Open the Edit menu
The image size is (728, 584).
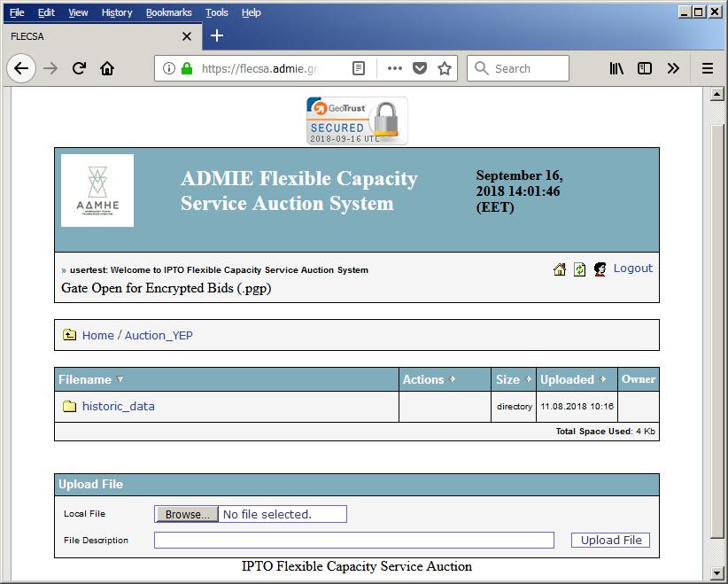pos(46,12)
